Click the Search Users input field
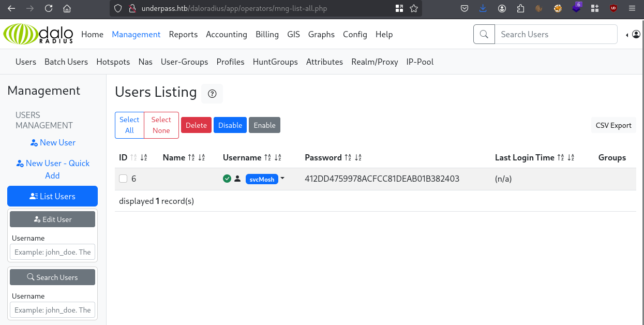The width and height of the screenshot is (644, 325). pos(556,34)
